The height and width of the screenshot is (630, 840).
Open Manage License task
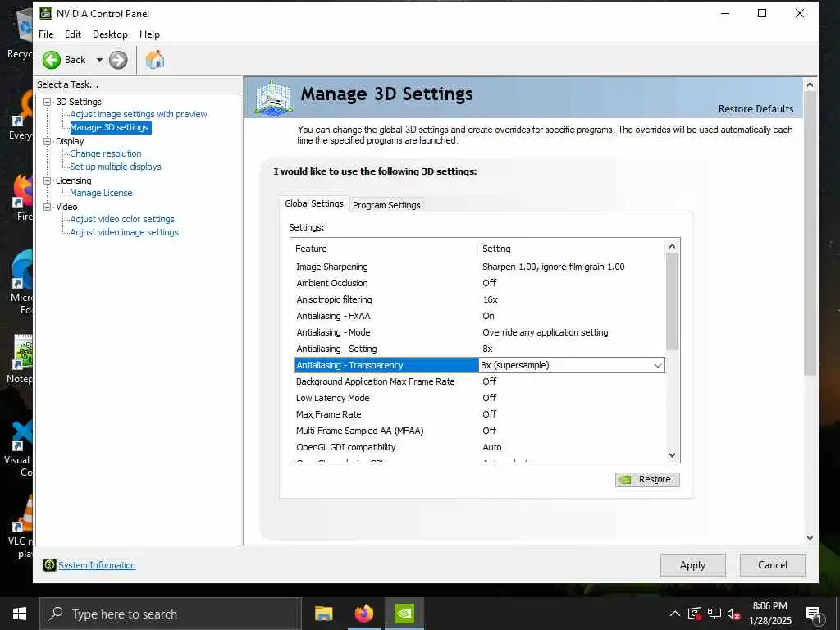[x=101, y=193]
